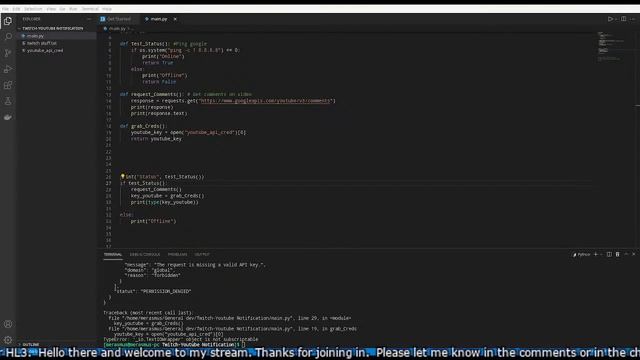Close the terminal panel

633,254
